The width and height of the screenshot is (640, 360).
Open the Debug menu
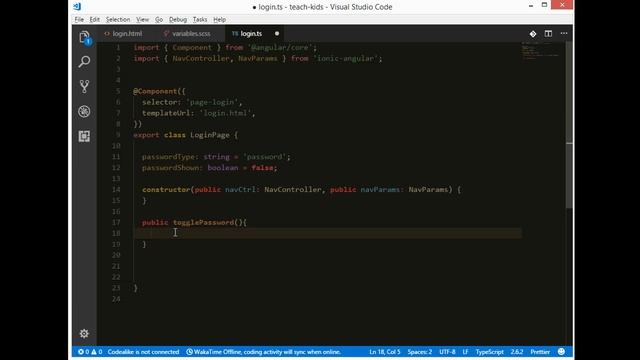point(178,20)
